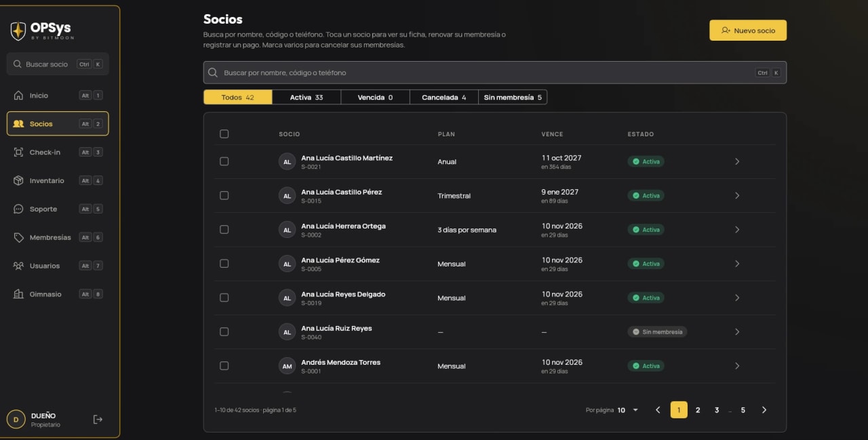This screenshot has height=440, width=868.
Task: Open the chevron for Ana Lucía Castillo Pérez
Action: tap(737, 195)
